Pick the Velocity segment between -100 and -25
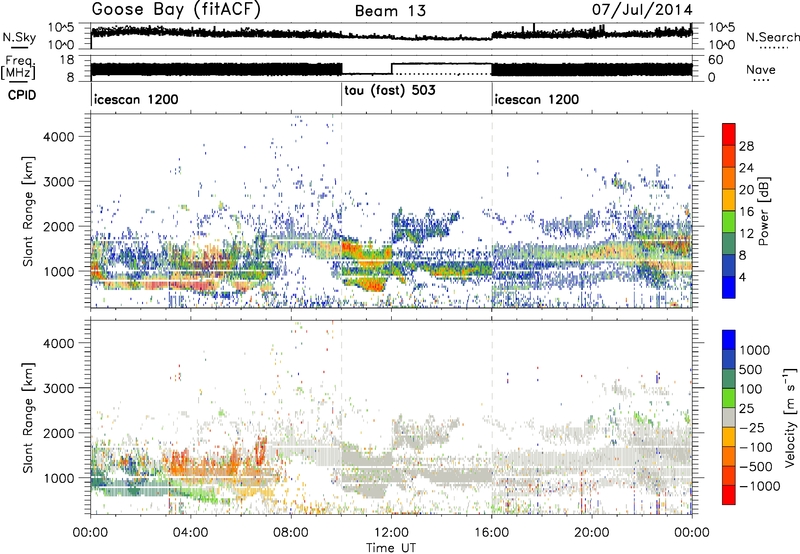This screenshot has width=800, height=554. 729,437
